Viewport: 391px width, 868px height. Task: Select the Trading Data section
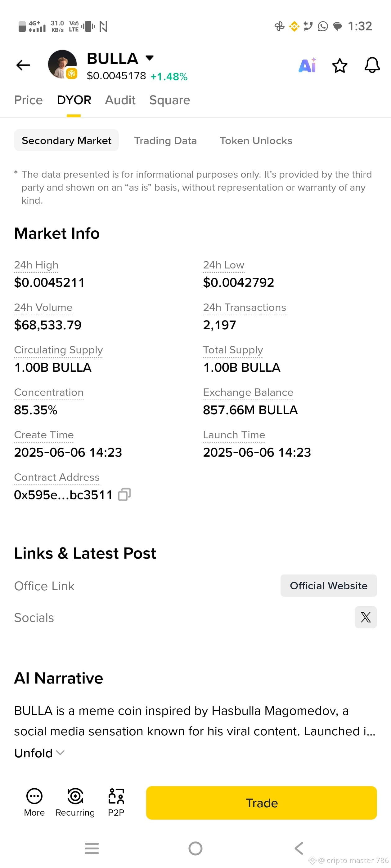(165, 140)
